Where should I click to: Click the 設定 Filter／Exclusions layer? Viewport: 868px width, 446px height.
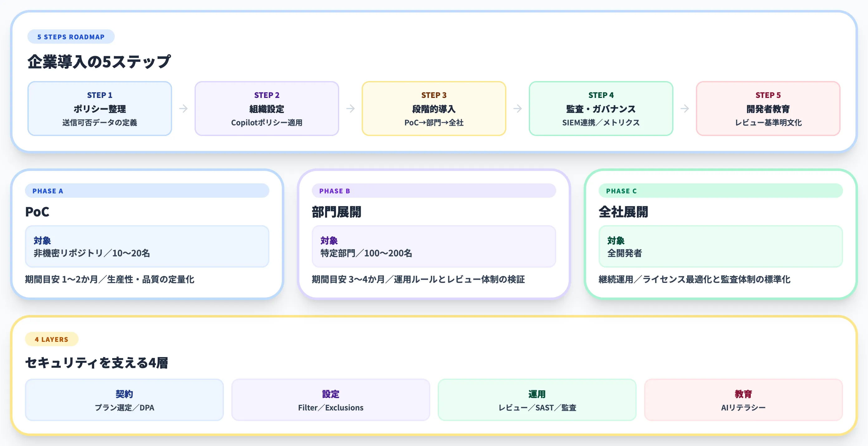point(330,400)
